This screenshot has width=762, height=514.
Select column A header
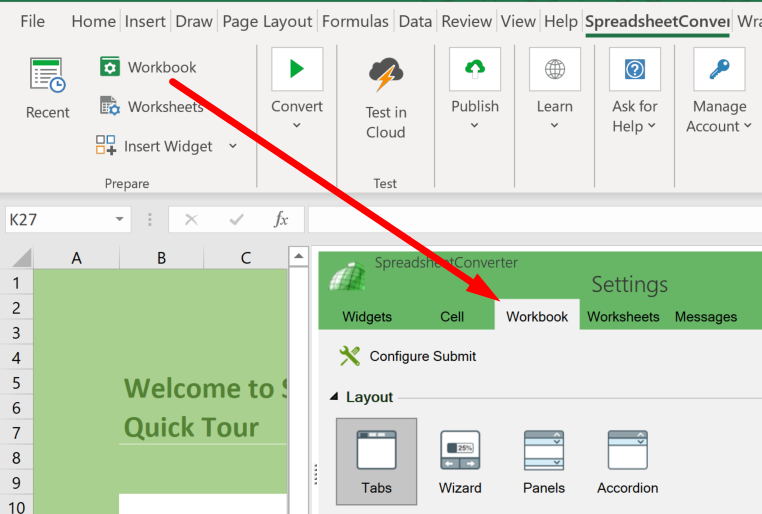coord(76,257)
